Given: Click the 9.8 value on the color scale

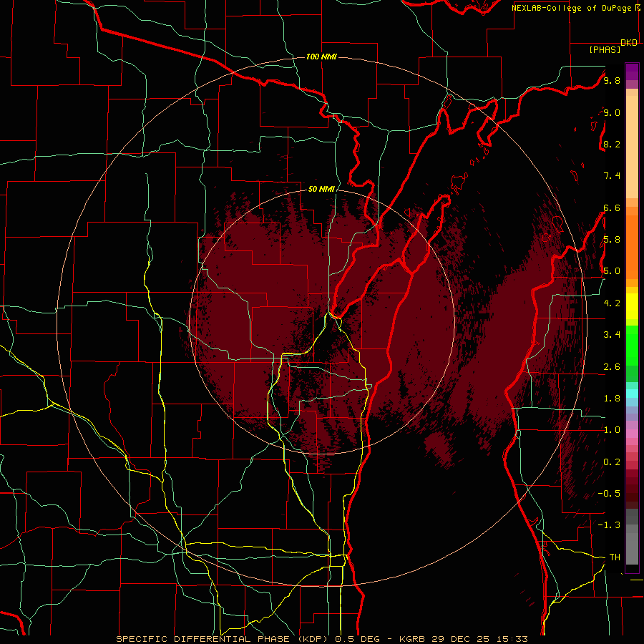Looking at the screenshot, I should click(612, 80).
